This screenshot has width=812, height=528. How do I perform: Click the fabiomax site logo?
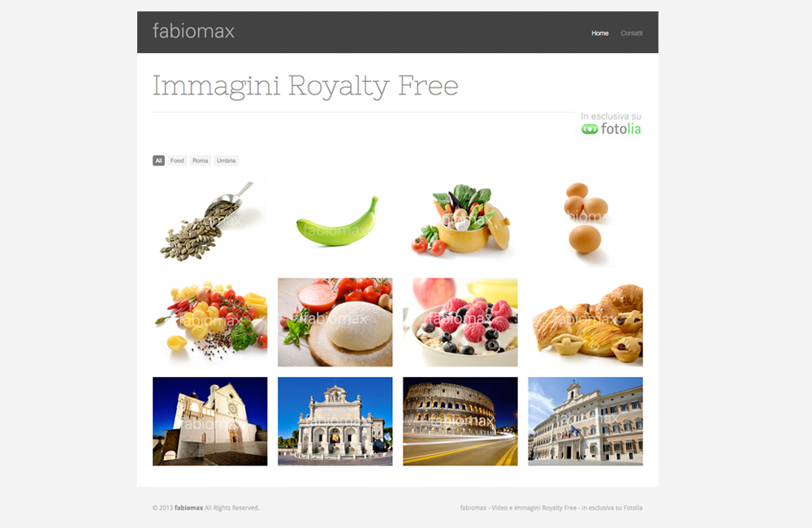click(193, 31)
